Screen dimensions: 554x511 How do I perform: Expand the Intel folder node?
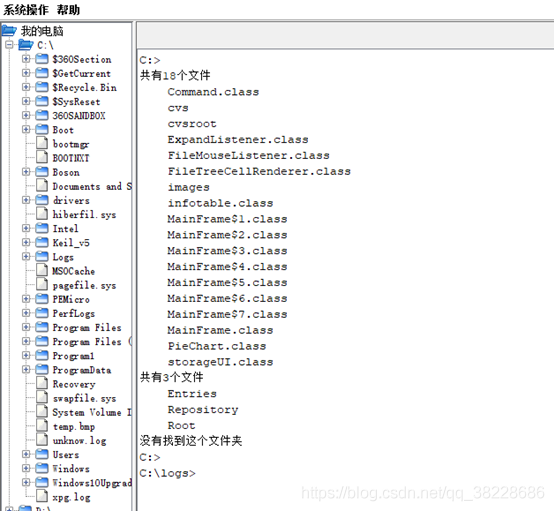pos(26,228)
